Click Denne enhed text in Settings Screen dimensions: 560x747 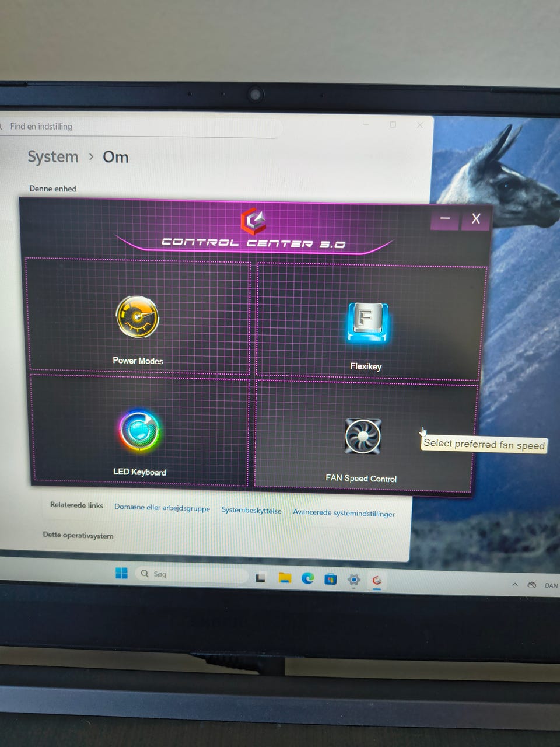pos(53,189)
